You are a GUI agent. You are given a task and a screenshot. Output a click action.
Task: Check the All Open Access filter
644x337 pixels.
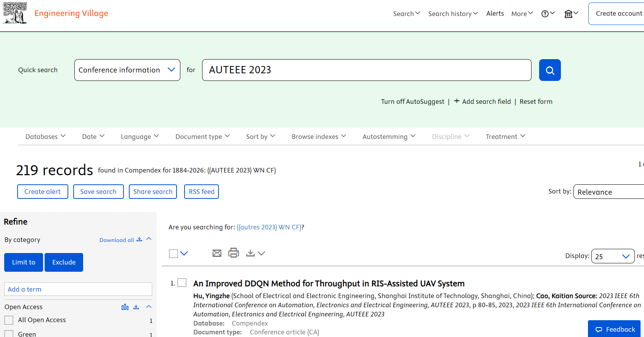point(9,320)
